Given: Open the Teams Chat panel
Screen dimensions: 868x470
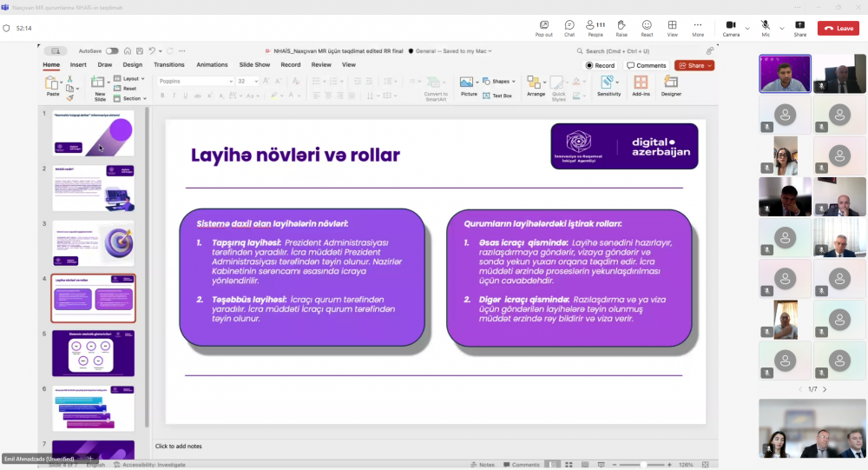Looking at the screenshot, I should click(x=569, y=28).
